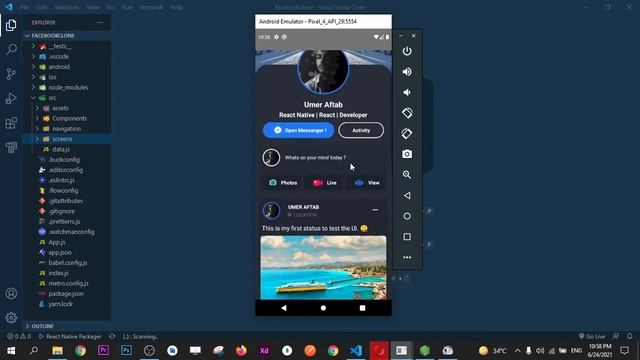Tap Android navigation home button
Viewport: 640px width, 360px height.
coord(323,308)
